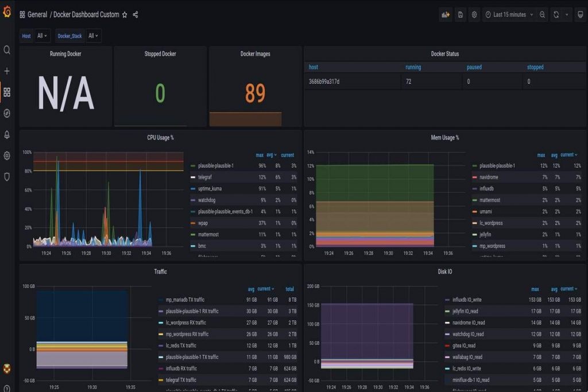Open the Alerting bell icon
This screenshot has height=392, width=588.
coord(7,135)
